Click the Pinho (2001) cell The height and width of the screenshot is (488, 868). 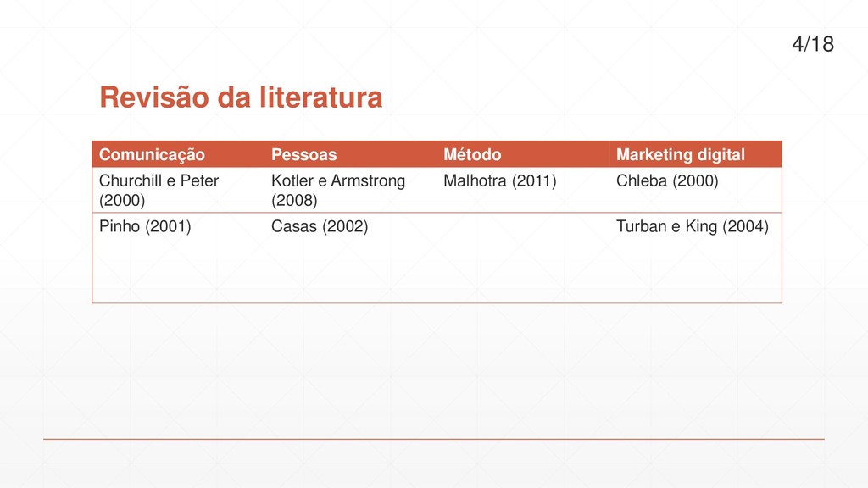tap(178, 258)
